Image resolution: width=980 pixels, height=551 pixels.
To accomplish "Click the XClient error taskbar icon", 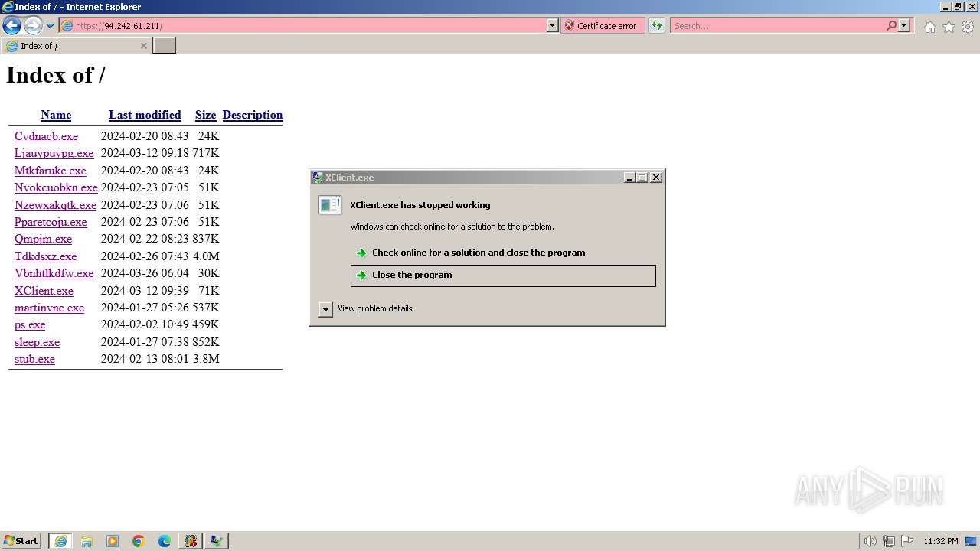I will click(x=217, y=541).
